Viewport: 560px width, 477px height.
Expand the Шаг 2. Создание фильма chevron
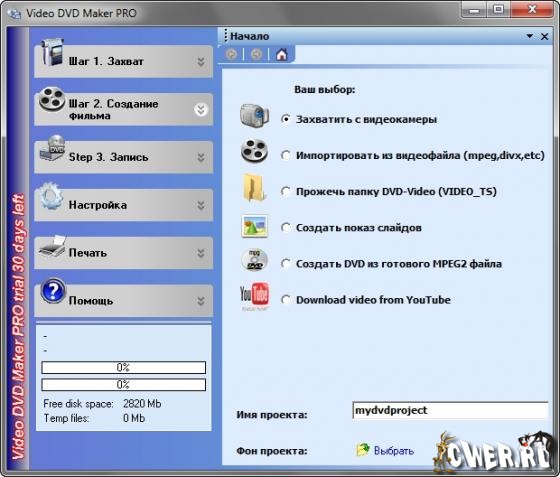click(201, 110)
